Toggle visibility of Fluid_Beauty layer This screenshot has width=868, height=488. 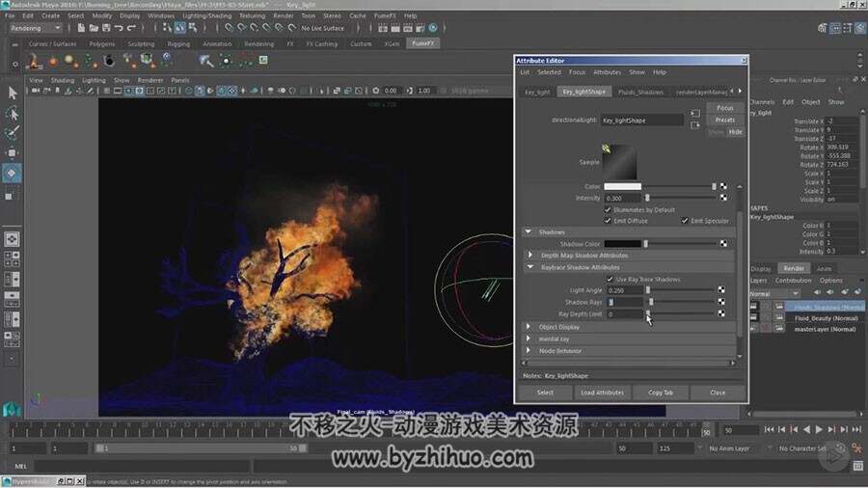(x=753, y=317)
